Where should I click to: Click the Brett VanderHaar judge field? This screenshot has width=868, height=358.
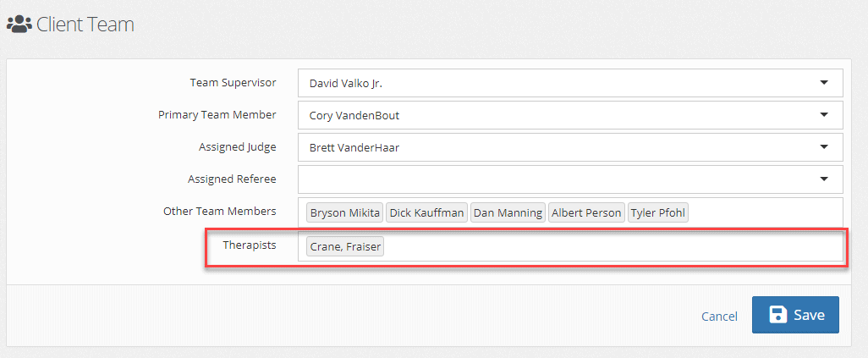[x=550, y=147]
